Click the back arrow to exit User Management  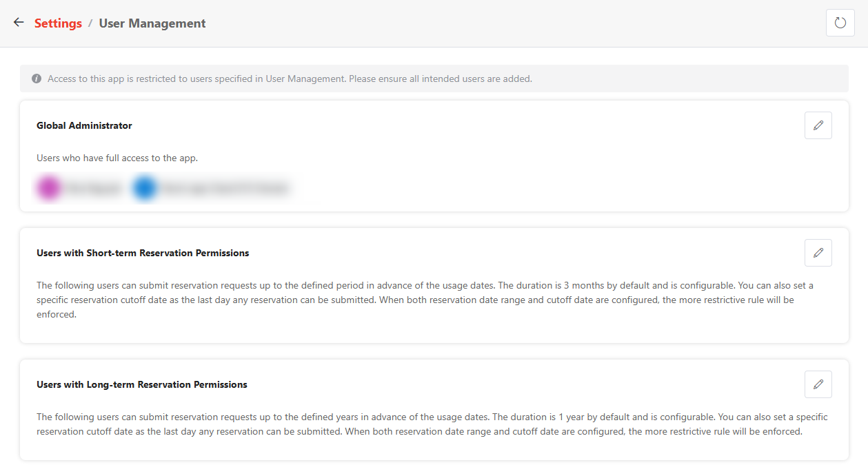(18, 23)
